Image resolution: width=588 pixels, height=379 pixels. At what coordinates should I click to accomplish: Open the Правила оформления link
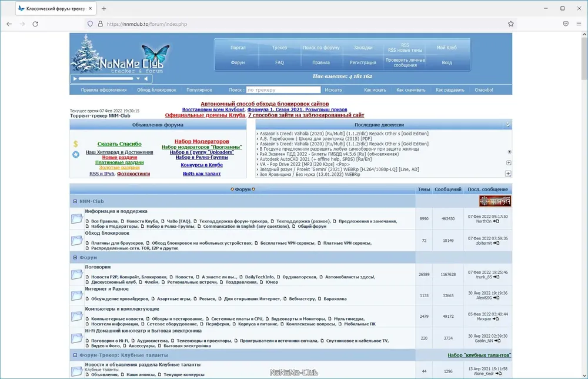(x=104, y=90)
